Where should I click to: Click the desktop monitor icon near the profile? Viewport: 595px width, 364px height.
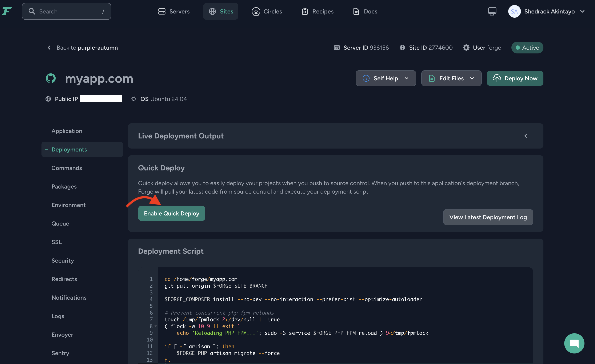[492, 11]
